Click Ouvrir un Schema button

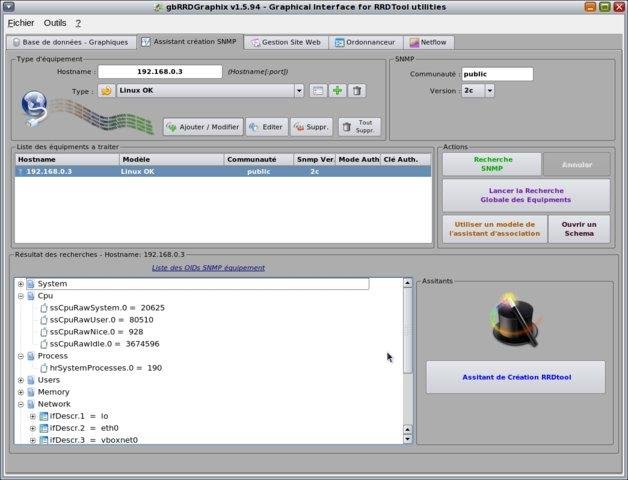pos(579,229)
